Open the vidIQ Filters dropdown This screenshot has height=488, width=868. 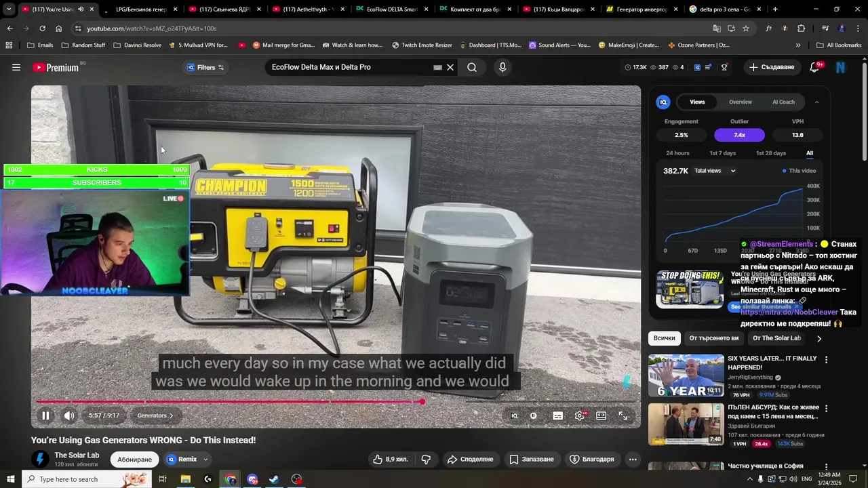tap(205, 67)
